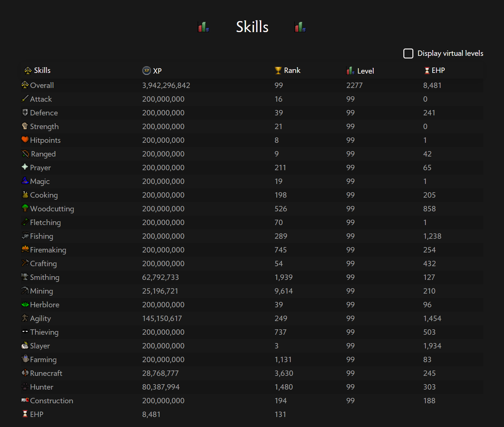
Task: Click bottom EHP row rank 131
Action: tap(280, 414)
